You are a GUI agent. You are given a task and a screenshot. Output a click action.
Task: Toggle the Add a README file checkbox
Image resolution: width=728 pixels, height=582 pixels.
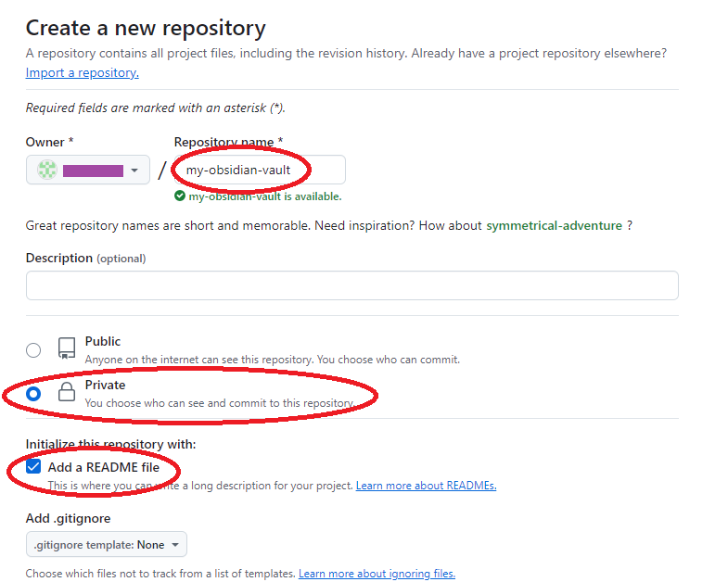tap(33, 466)
